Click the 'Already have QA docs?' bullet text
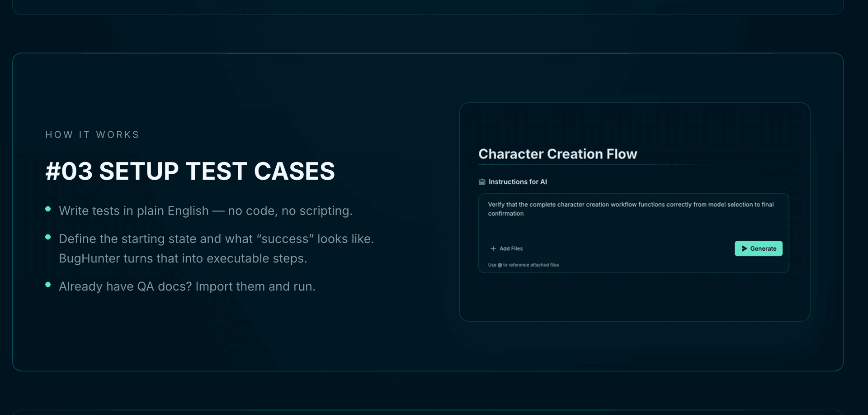The width and height of the screenshot is (868, 415). 187,286
